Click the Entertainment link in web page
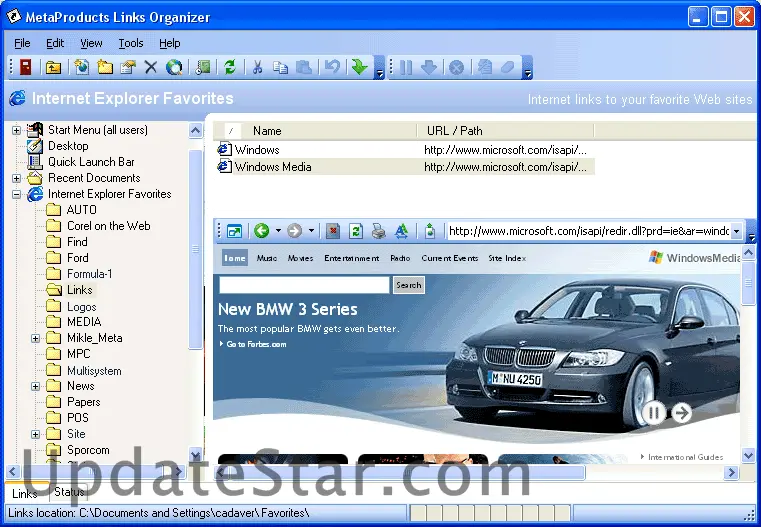761x527 pixels. (x=352, y=258)
